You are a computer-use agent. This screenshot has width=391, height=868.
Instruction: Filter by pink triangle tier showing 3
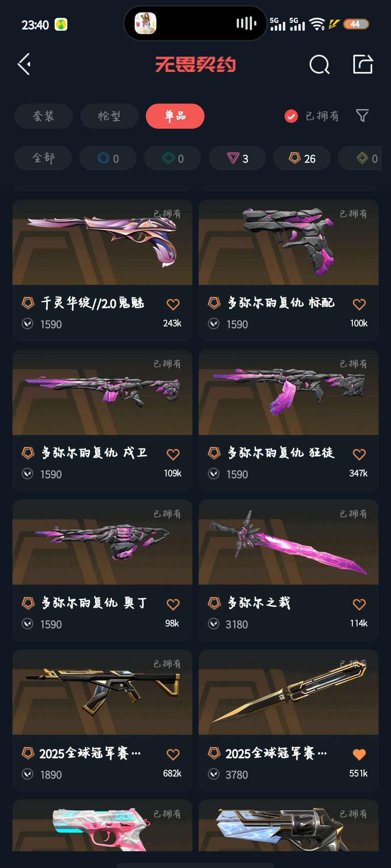pos(237,158)
